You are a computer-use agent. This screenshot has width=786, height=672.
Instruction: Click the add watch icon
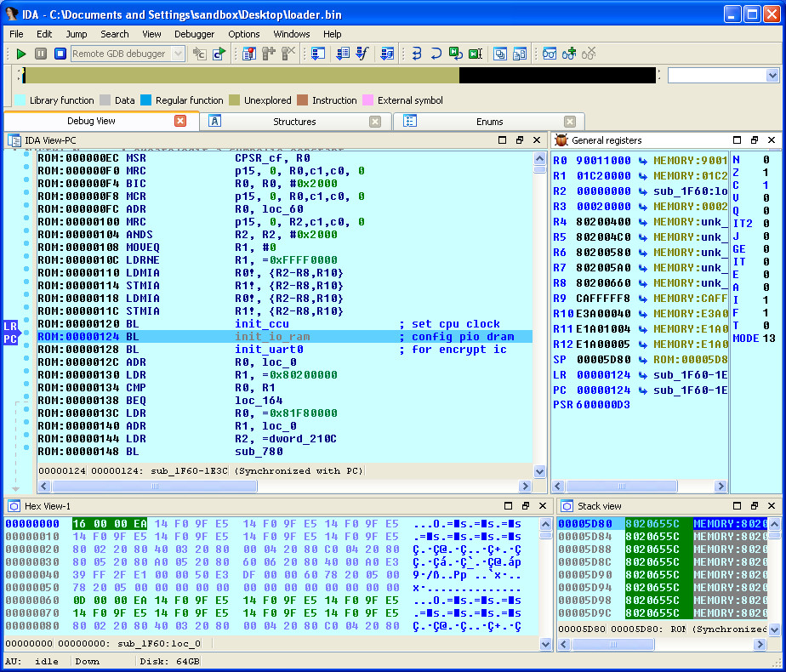(x=569, y=54)
